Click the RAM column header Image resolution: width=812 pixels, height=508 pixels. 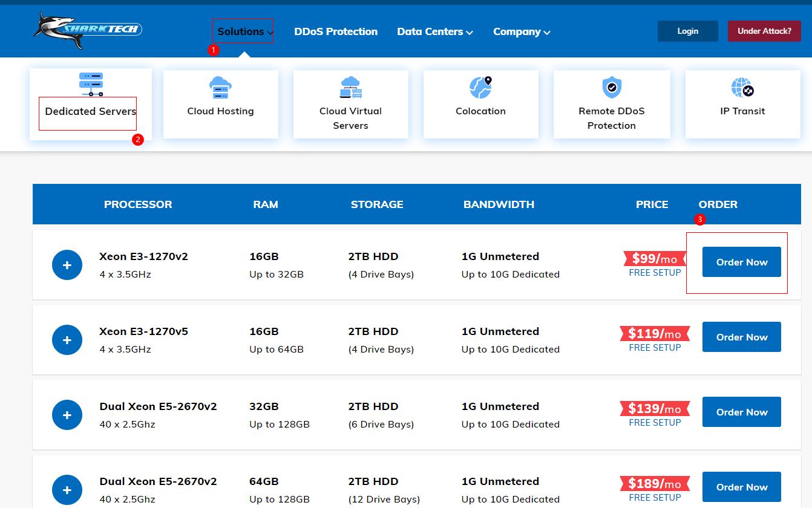pos(266,204)
